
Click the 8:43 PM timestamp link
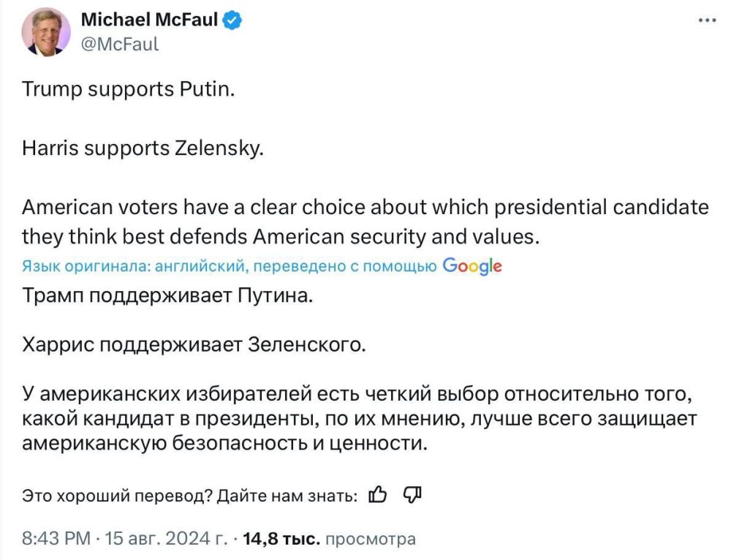pos(53,537)
